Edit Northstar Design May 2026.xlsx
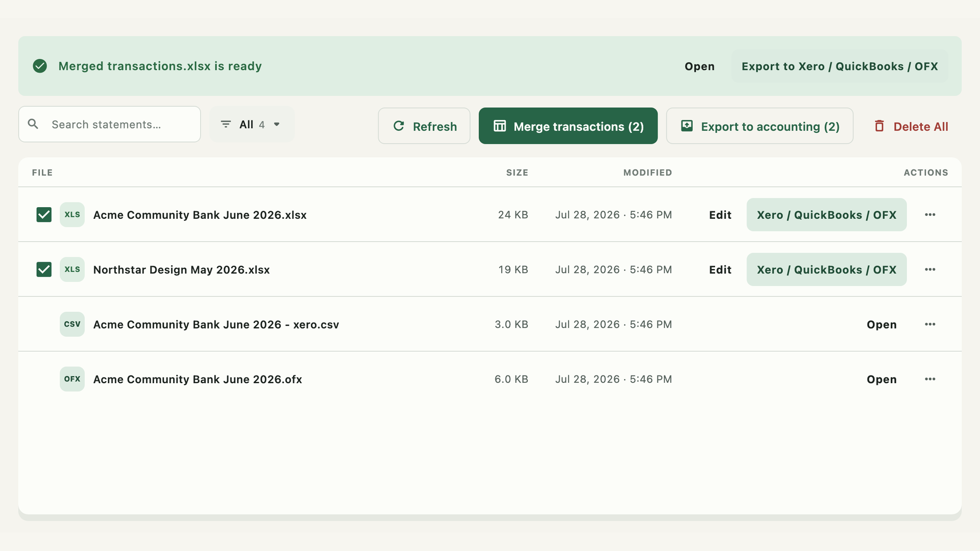980x551 pixels. (720, 269)
